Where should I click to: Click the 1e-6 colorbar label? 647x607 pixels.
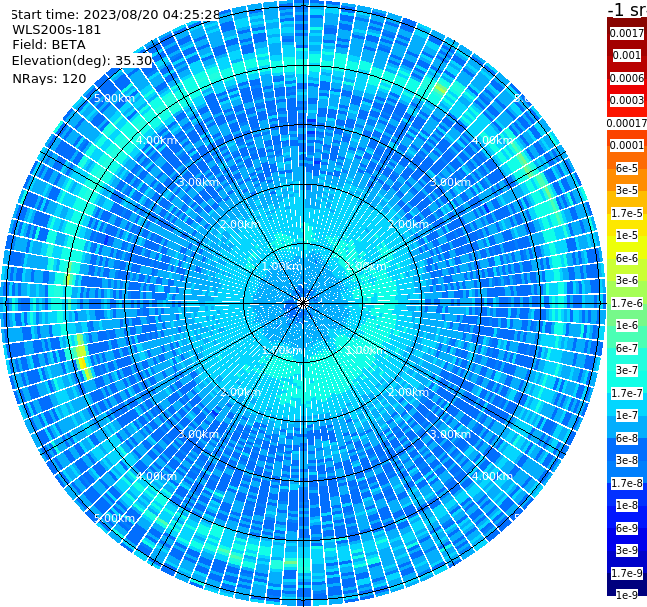(x=627, y=325)
